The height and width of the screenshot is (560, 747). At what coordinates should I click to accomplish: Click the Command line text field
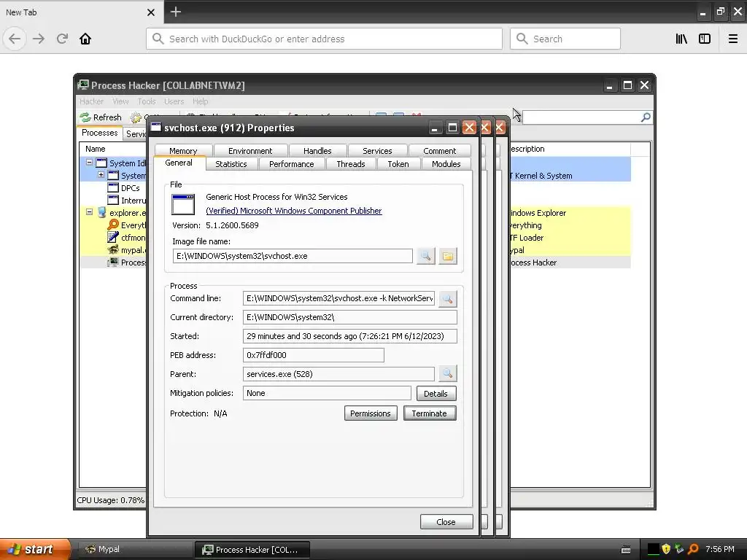tap(338, 298)
